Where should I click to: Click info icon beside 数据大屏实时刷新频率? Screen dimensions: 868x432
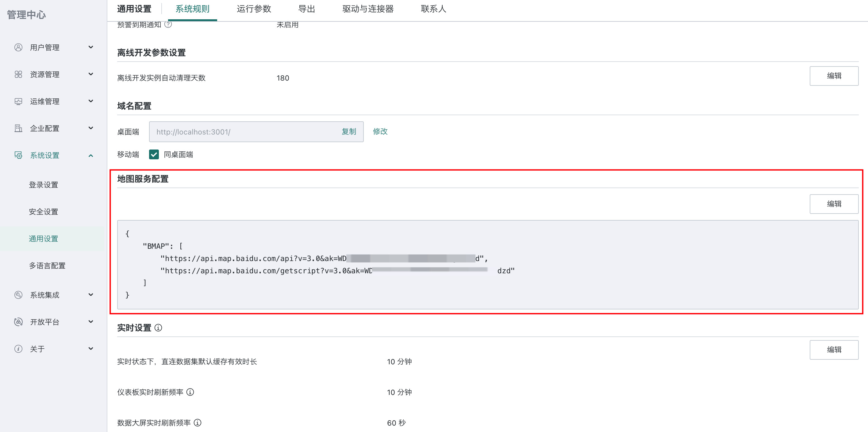click(x=198, y=423)
